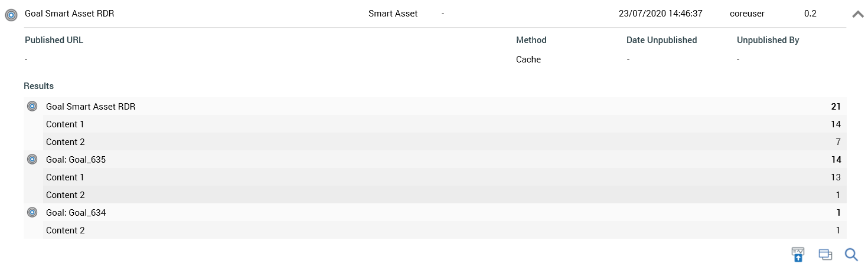The width and height of the screenshot is (868, 267).
Task: Click the export report icon with the blue arrow
Action: pyautogui.click(x=798, y=255)
